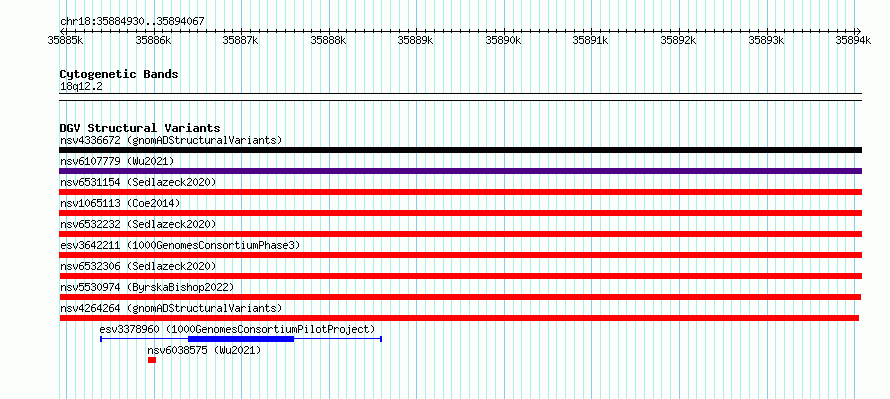Click the black nsv4336672 variant bar
The width and height of the screenshot is (890, 399).
460,150
